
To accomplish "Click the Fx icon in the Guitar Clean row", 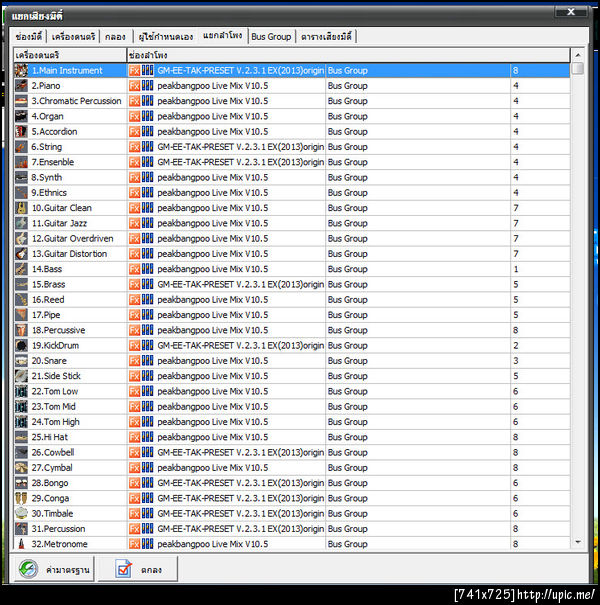I will click(134, 208).
